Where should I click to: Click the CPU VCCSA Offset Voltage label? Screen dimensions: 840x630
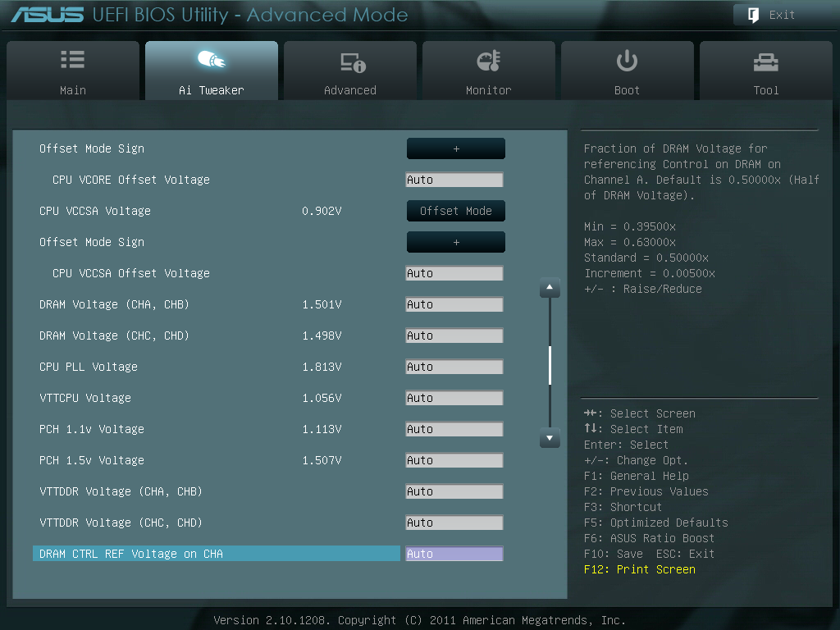click(131, 273)
